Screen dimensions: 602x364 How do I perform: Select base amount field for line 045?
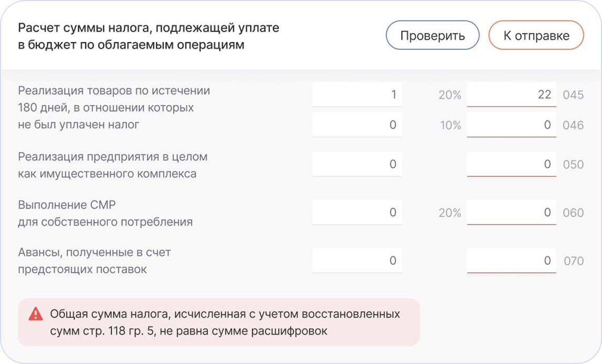[357, 94]
